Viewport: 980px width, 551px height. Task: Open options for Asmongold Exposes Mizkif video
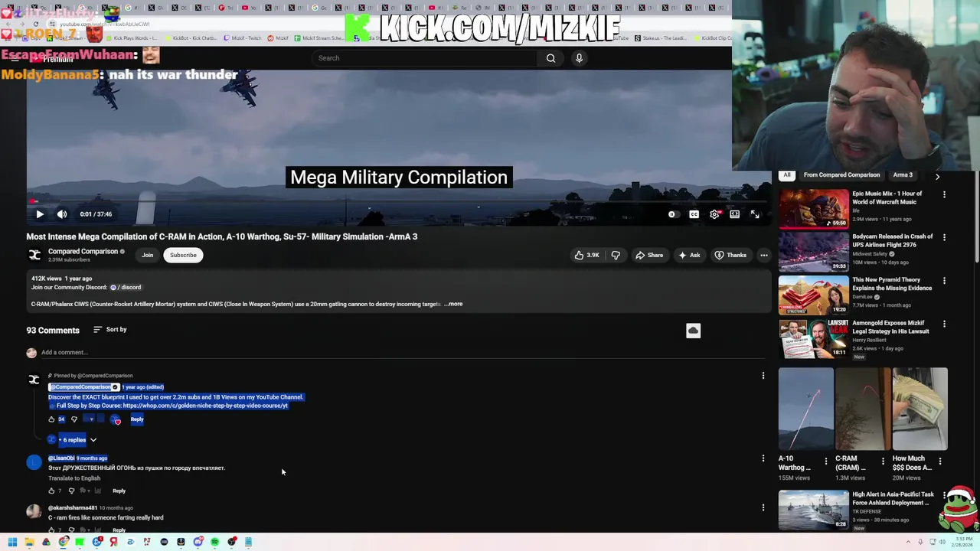(944, 324)
